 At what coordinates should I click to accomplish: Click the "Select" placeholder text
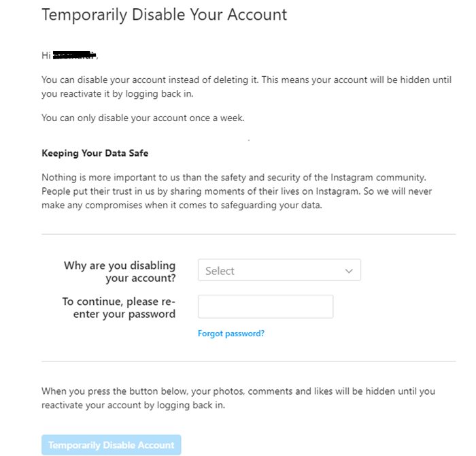coord(220,271)
